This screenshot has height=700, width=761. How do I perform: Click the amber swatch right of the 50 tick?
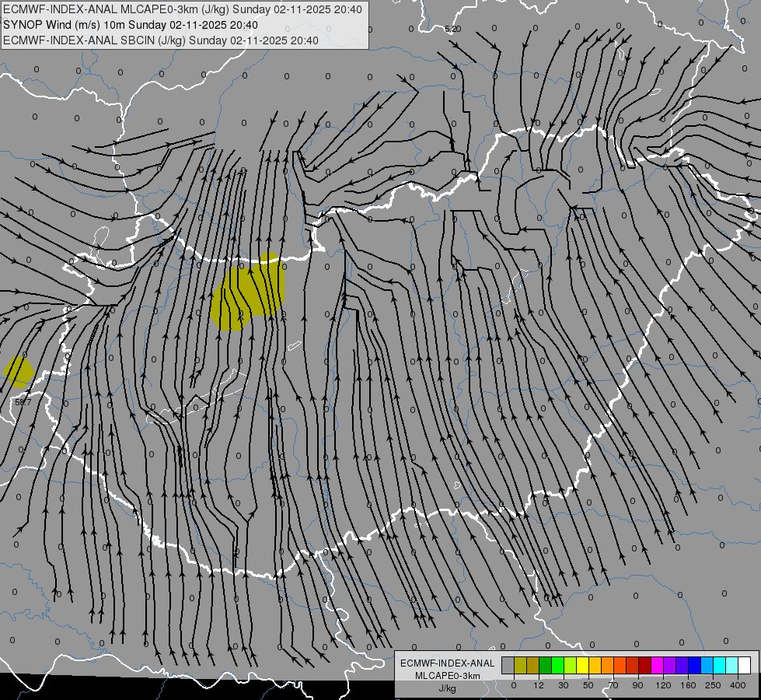(595, 665)
